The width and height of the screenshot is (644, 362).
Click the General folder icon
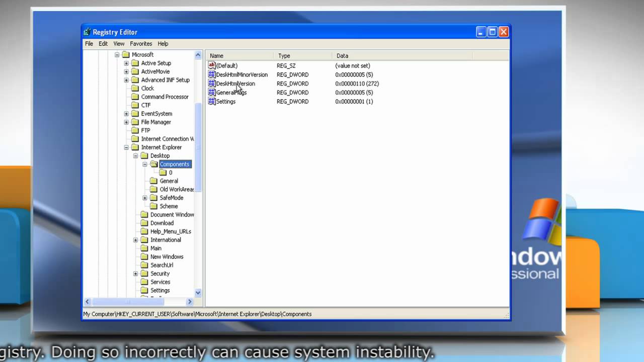[x=153, y=181]
